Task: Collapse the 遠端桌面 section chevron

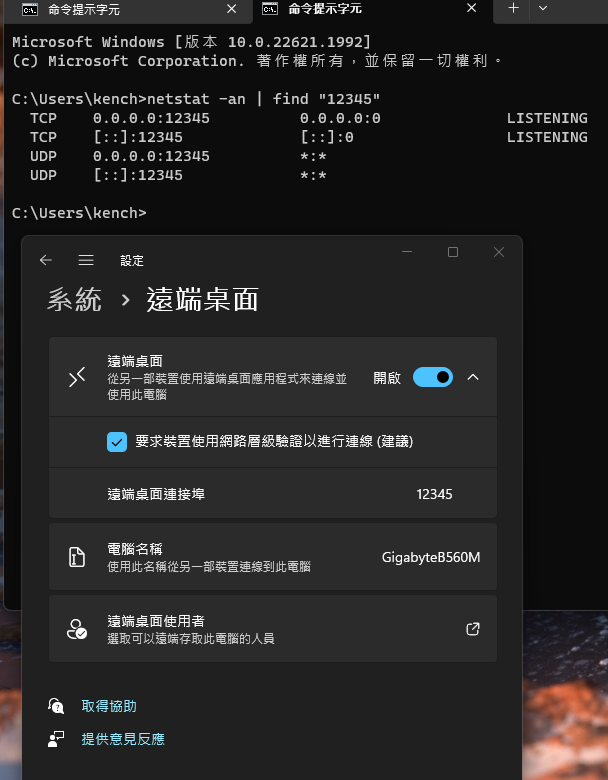Action: 473,377
